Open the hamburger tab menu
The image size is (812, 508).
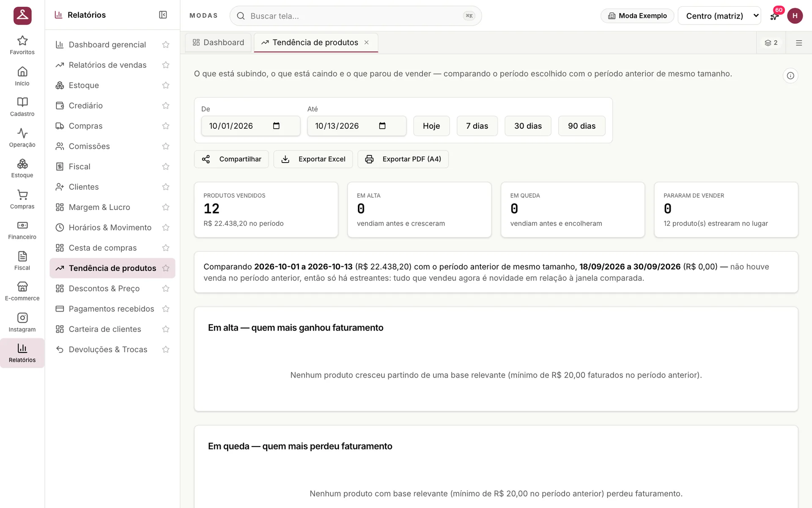[799, 43]
